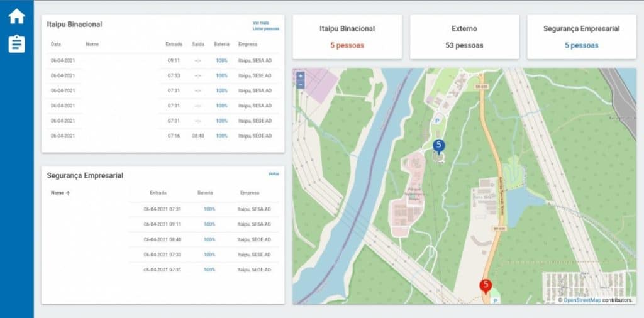Click Itaipu, SESE.AD in Itaipu Binacional table
The height and width of the screenshot is (318, 644).
pos(255,76)
